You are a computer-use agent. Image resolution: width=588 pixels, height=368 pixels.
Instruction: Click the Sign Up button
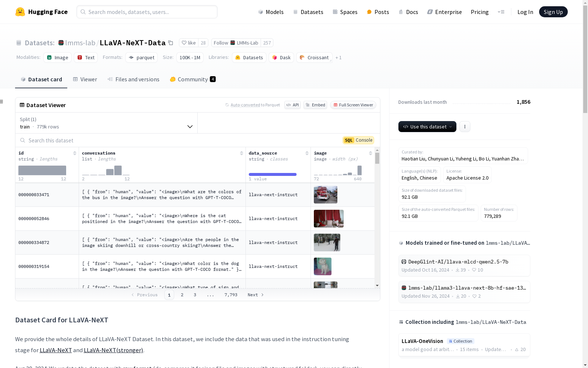point(553,12)
